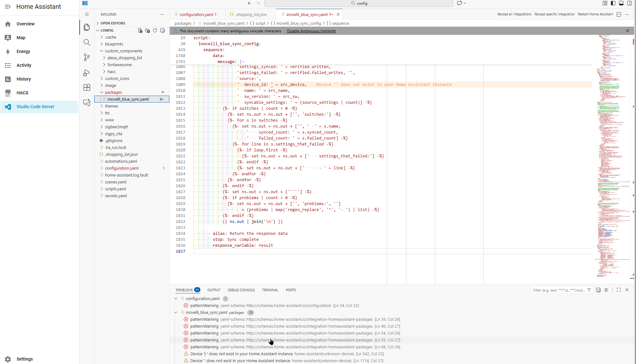
Task: Dismiss the ambiguous unicode warning banner
Action: (628, 31)
